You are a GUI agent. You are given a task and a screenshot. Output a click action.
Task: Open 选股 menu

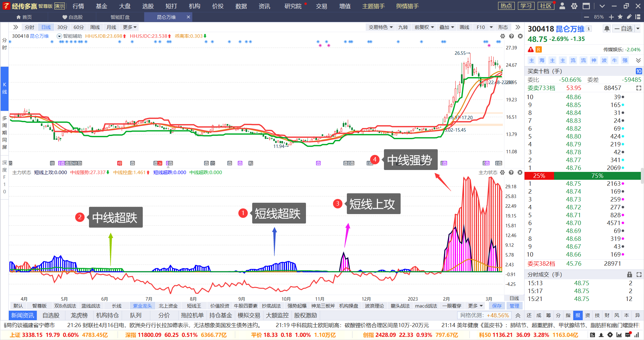click(148, 6)
